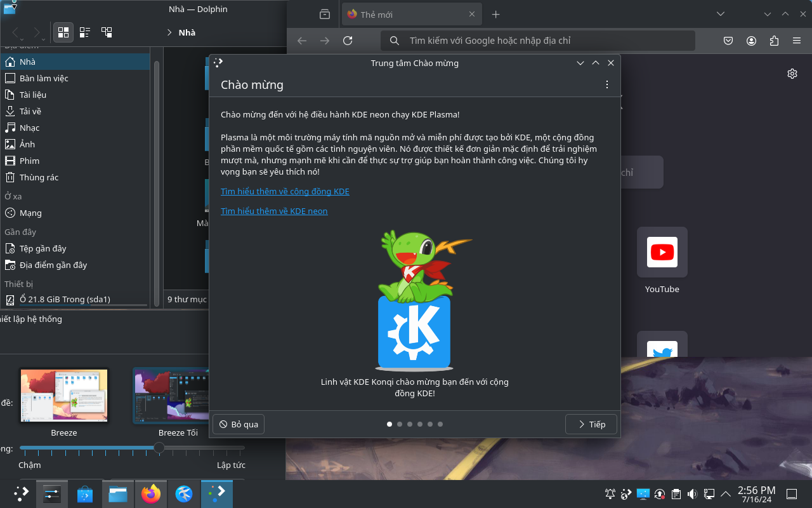Expand the breadcrumb arrow before Nhà
The image size is (812, 508).
coord(169,32)
